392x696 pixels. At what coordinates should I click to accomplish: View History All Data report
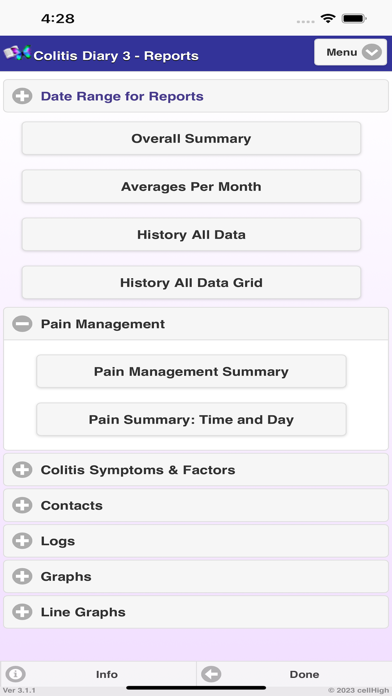pos(191,234)
